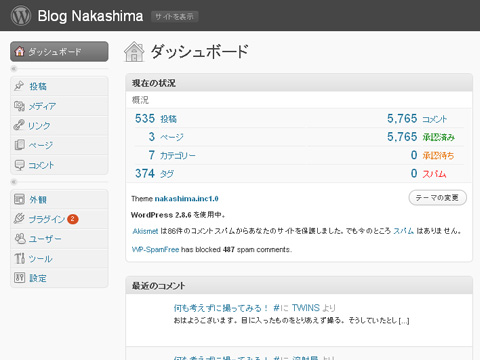Open the green 承認済み link
The height and width of the screenshot is (360, 480).
(x=438, y=137)
